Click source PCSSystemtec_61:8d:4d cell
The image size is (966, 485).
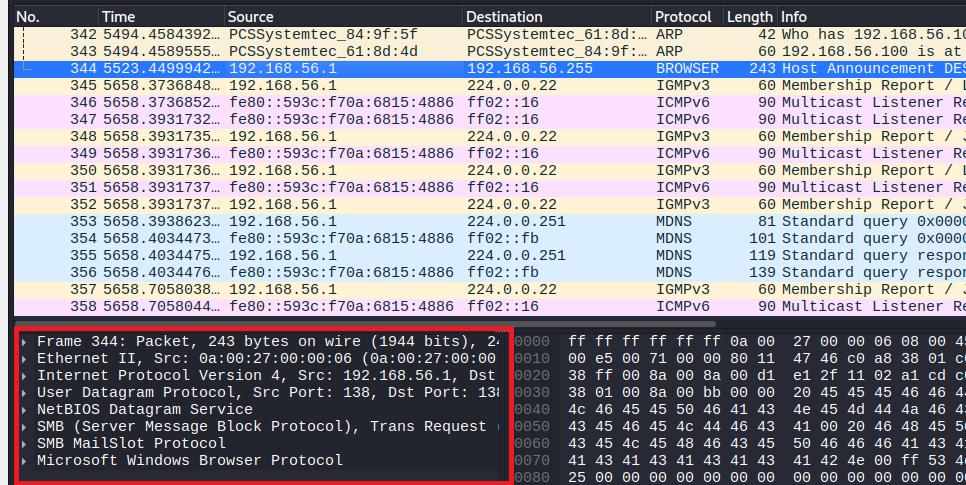click(323, 52)
